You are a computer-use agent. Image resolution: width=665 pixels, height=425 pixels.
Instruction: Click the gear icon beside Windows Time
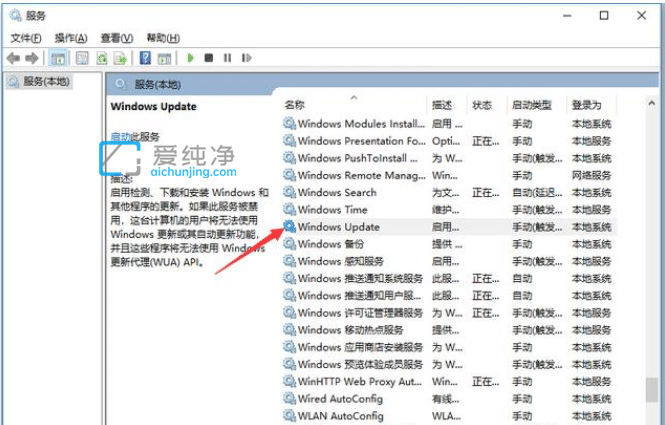pos(289,209)
